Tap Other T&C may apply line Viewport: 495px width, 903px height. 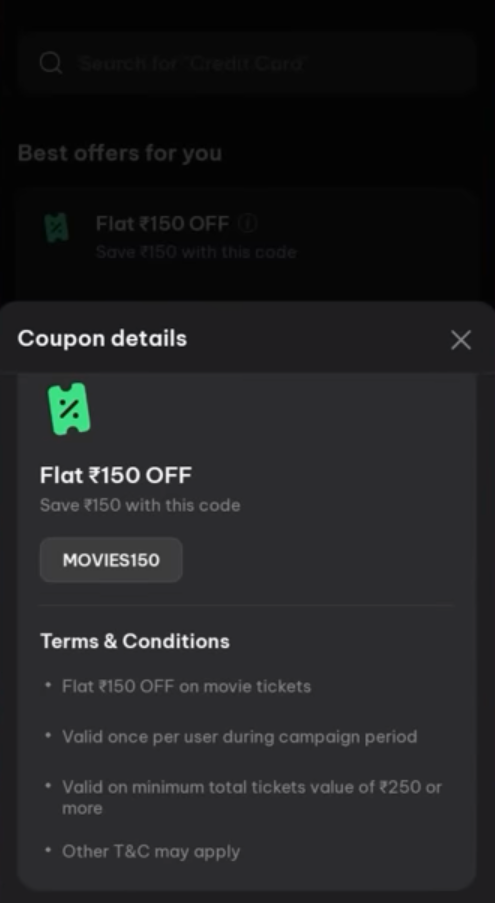point(151,852)
